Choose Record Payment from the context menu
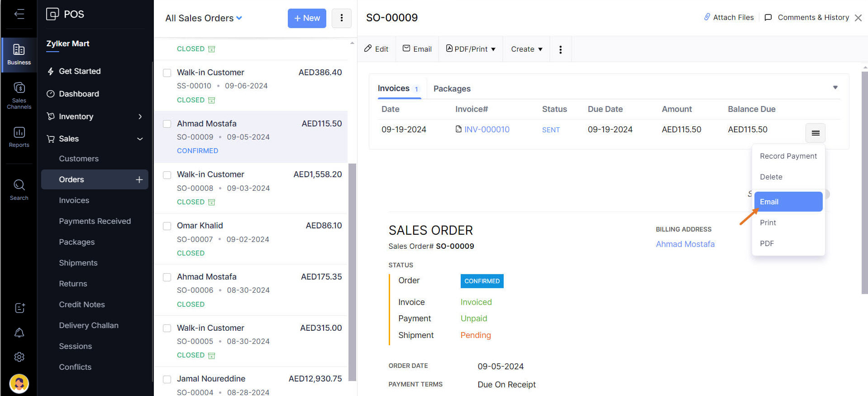This screenshot has width=868, height=396. 788,156
